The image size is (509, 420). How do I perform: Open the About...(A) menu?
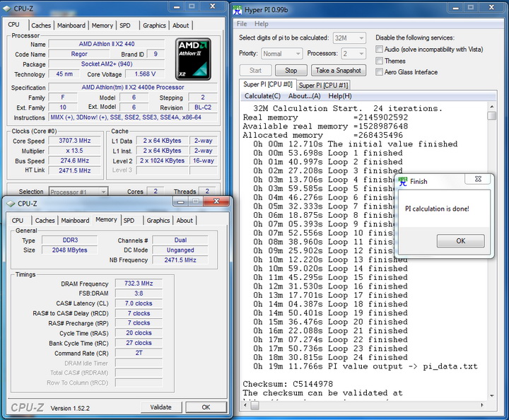(x=304, y=96)
